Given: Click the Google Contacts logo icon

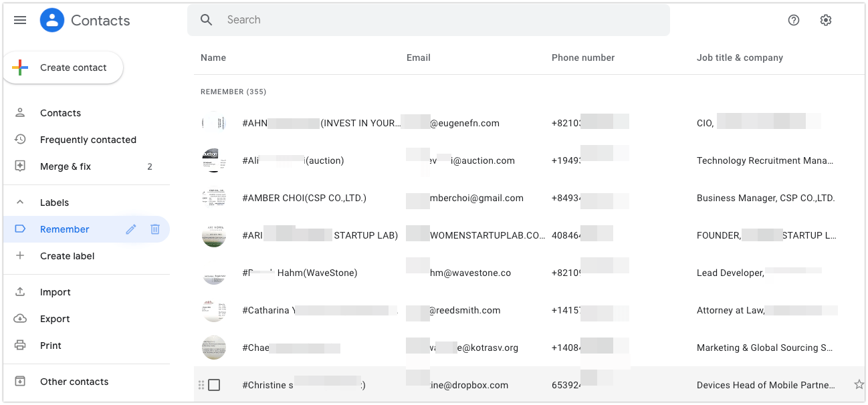Looking at the screenshot, I should [x=52, y=20].
